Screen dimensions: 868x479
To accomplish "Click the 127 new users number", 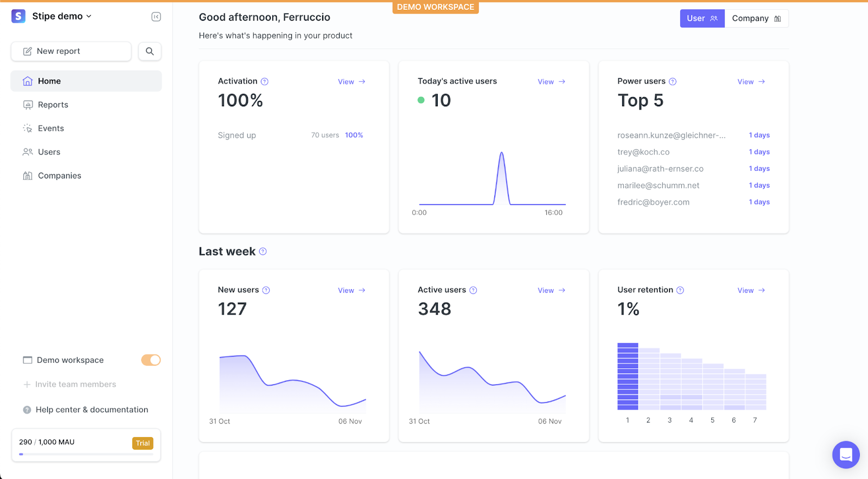I will pos(232,309).
